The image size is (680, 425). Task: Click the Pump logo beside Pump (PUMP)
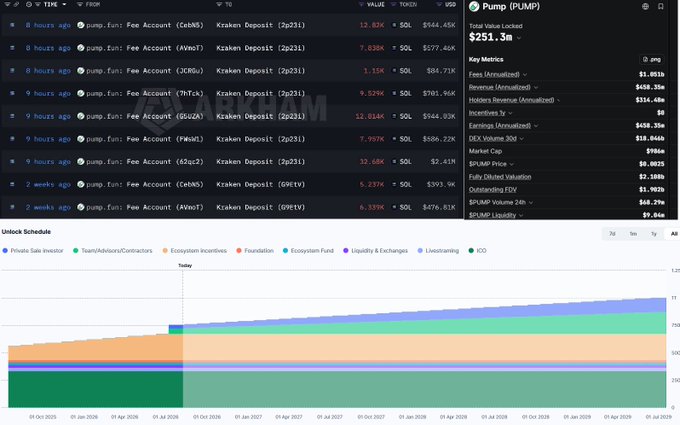(x=474, y=6)
